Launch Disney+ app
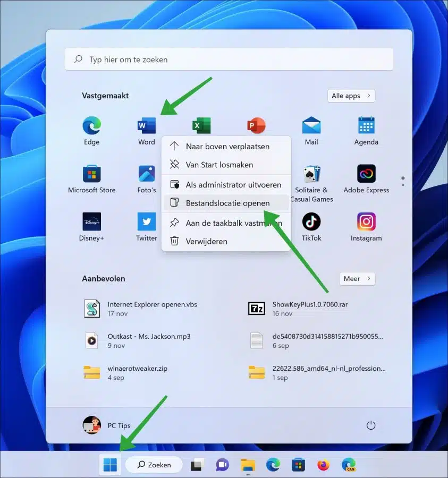Image resolution: width=448 pixels, height=478 pixels. click(91, 227)
